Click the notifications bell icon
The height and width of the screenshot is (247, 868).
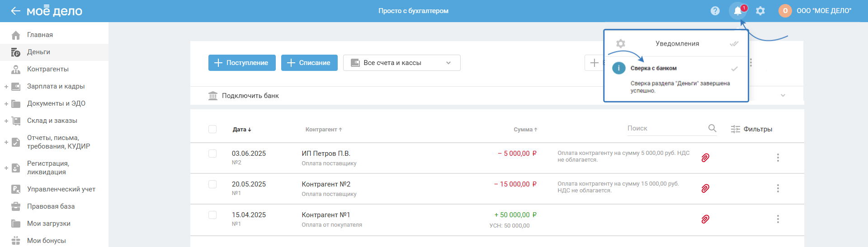click(x=737, y=11)
